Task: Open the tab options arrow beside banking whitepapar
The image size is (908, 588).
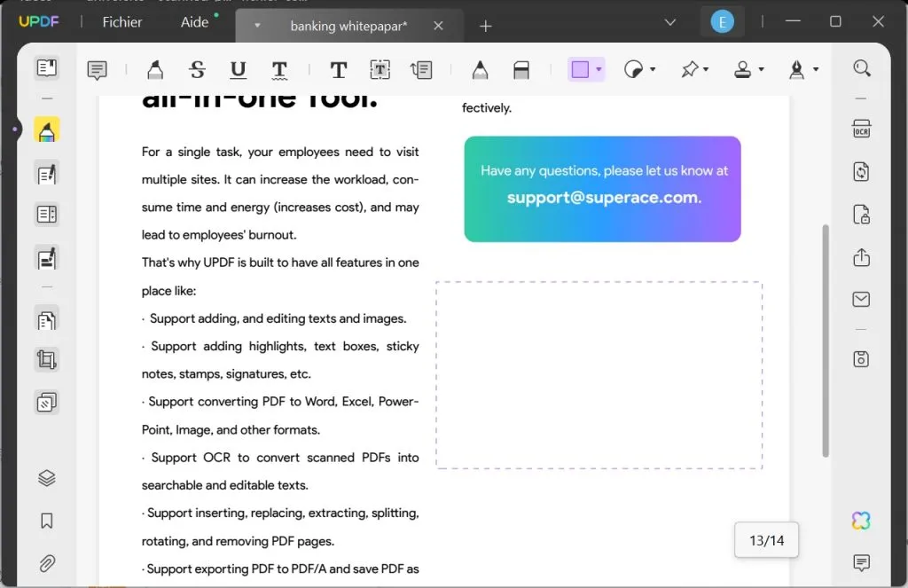Action: pyautogui.click(x=257, y=26)
